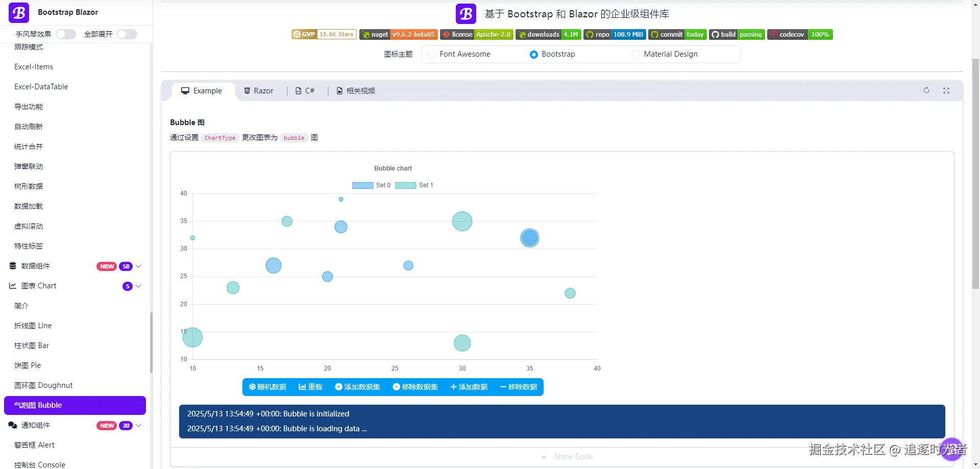The width and height of the screenshot is (980, 469).
Task: Open 控制台 Console in the sidebar
Action: pos(40,464)
